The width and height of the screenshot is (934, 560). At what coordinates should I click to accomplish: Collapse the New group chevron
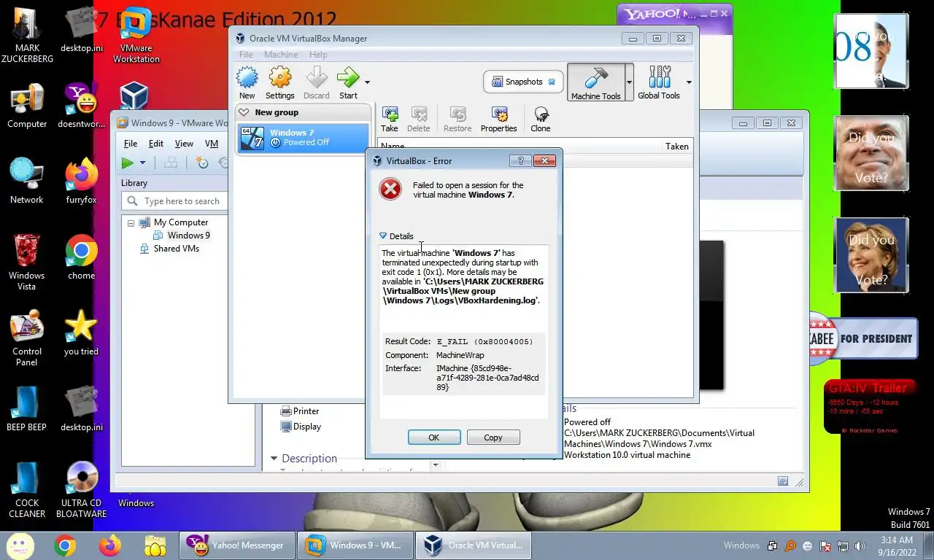[244, 112]
